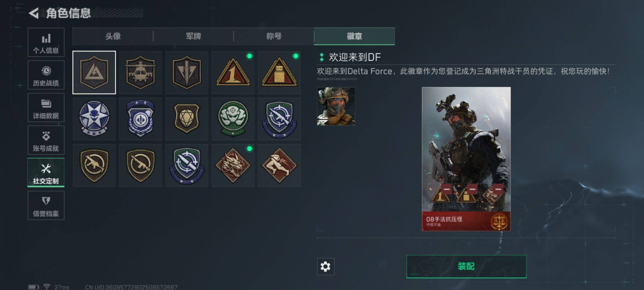The height and width of the screenshot is (290, 644).
Task: Remove the first equipped badge from card
Action: (446, 189)
